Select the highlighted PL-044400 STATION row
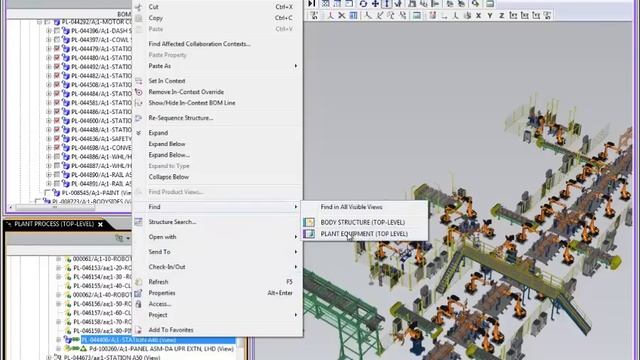Image resolution: width=640 pixels, height=360 pixels. [158, 340]
